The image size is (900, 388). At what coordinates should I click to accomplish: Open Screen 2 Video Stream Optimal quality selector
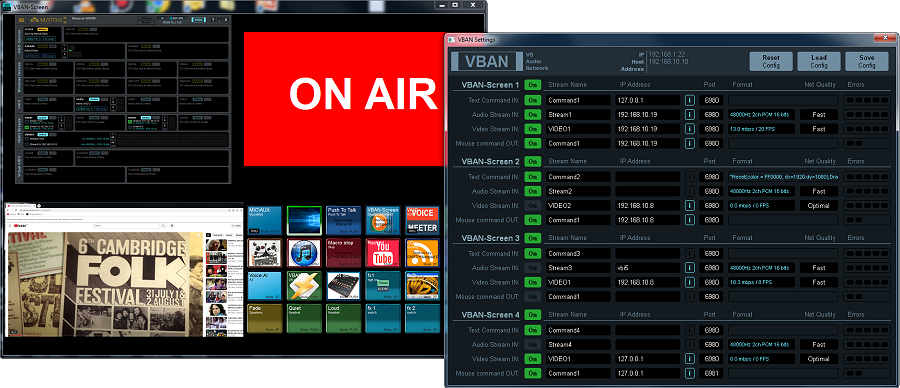(818, 205)
